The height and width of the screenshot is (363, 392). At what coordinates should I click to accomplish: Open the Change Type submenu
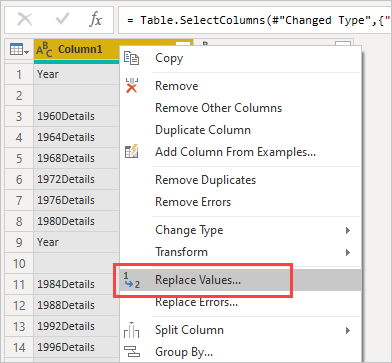tap(240, 230)
